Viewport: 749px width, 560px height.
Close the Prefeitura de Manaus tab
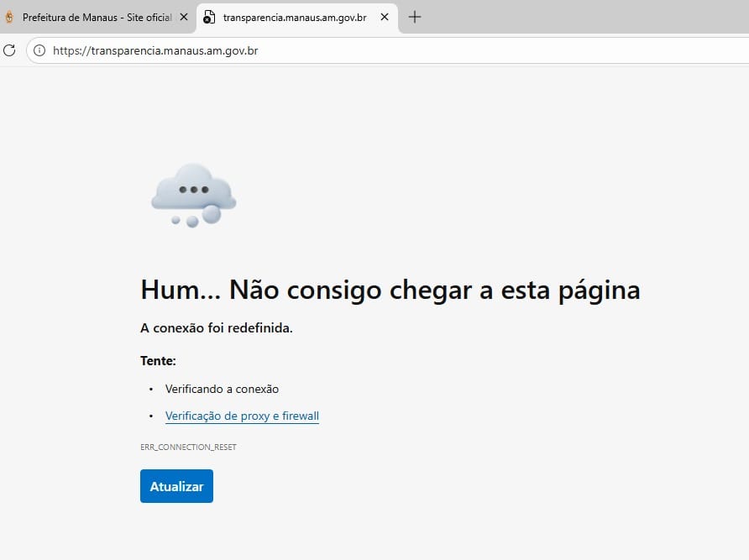184,17
